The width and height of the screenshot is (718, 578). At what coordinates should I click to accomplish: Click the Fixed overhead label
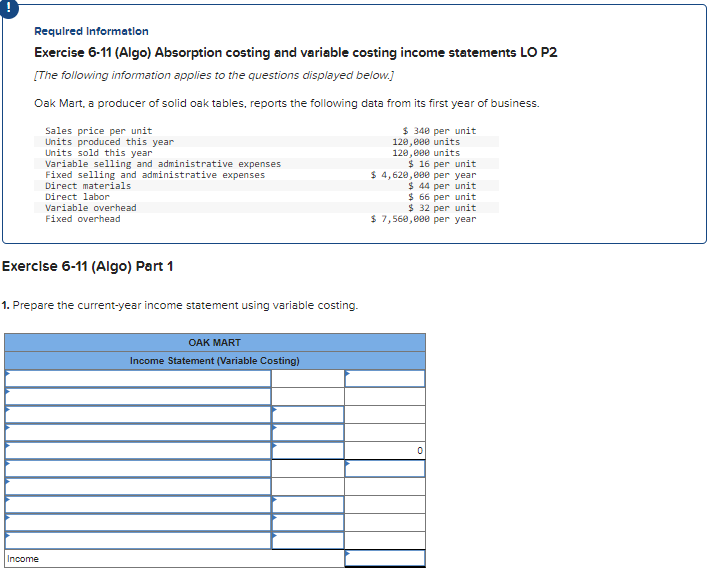point(82,219)
